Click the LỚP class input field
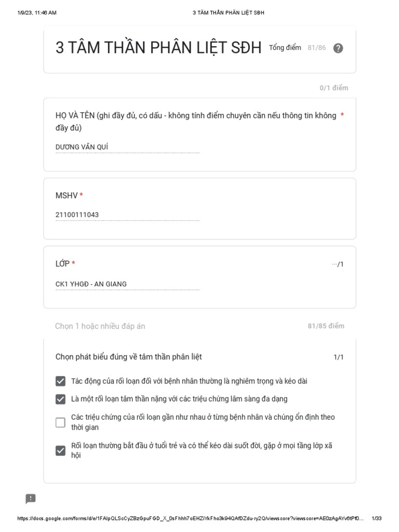The image size is (399, 532). point(128,284)
